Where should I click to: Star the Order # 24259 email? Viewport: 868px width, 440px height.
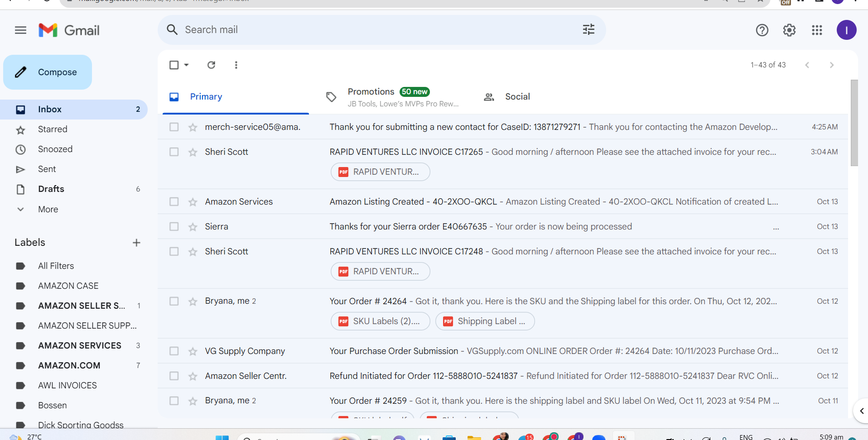pyautogui.click(x=193, y=401)
